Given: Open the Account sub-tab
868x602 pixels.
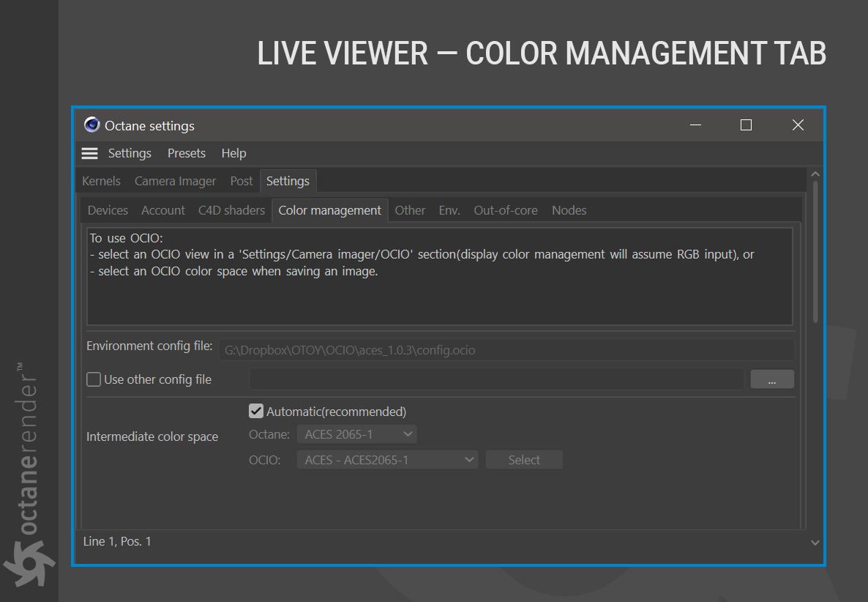Looking at the screenshot, I should pos(162,210).
